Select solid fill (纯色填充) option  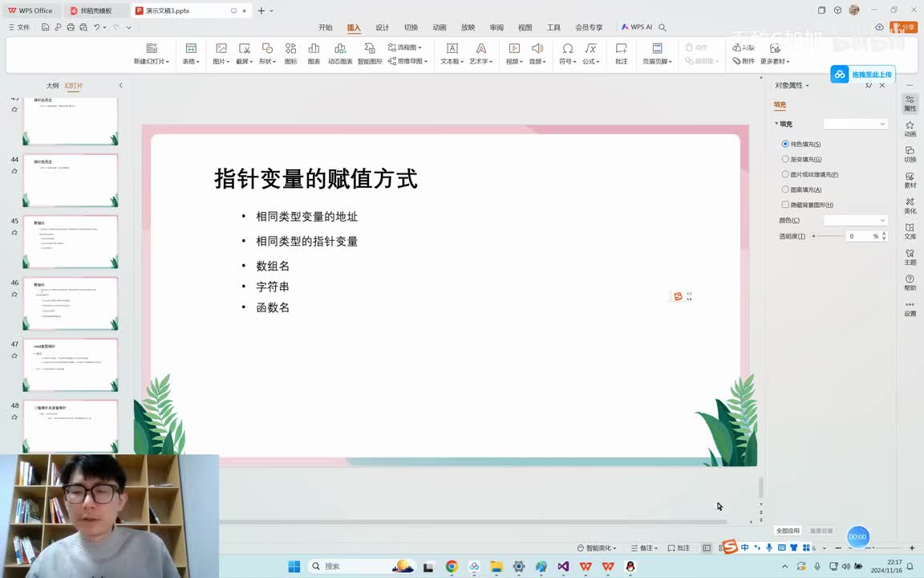(800, 144)
